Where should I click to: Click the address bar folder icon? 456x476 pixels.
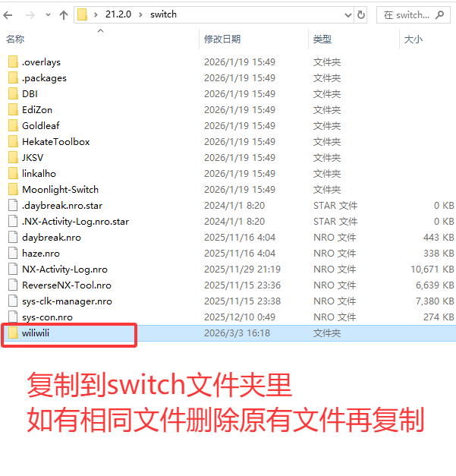point(82,14)
